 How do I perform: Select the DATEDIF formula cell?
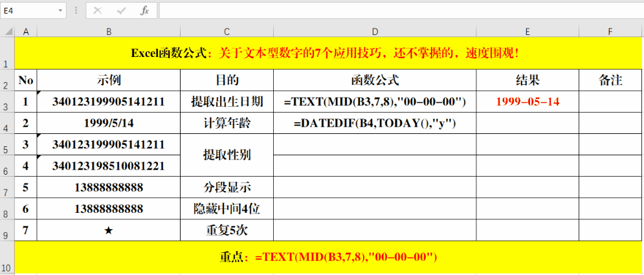click(x=375, y=123)
